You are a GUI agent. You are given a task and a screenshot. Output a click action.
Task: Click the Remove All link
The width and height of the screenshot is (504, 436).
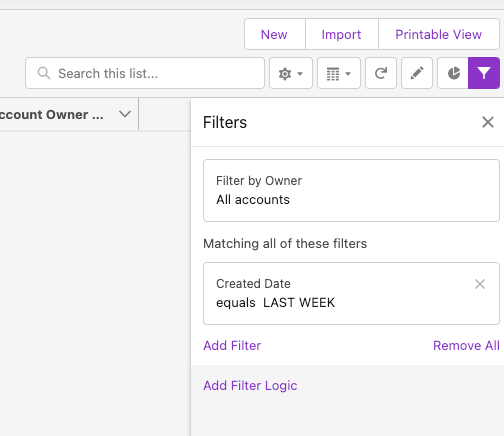466,346
